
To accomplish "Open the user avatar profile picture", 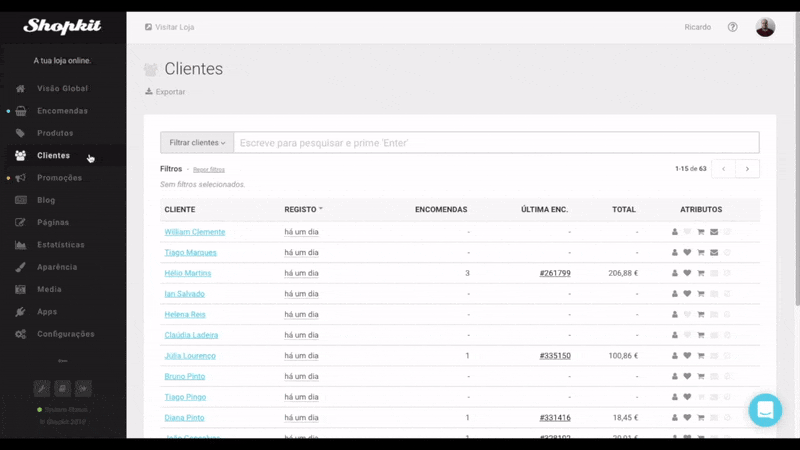I will pyautogui.click(x=765, y=27).
